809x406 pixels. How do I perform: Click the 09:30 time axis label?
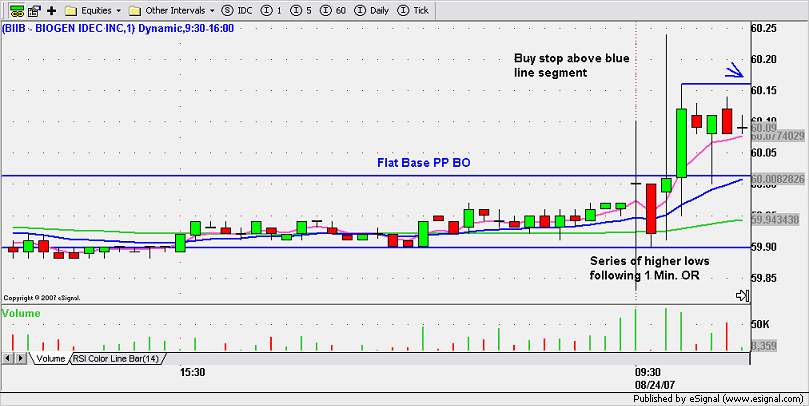[648, 372]
